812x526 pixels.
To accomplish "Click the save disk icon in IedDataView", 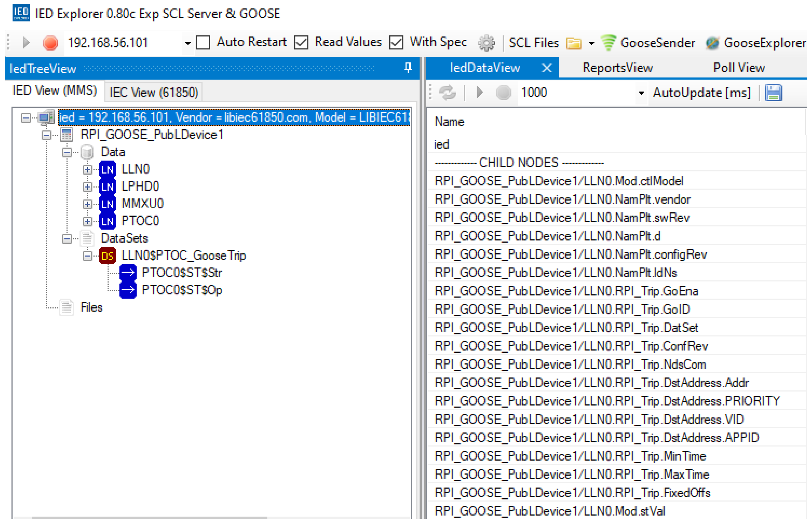I will pos(773,93).
